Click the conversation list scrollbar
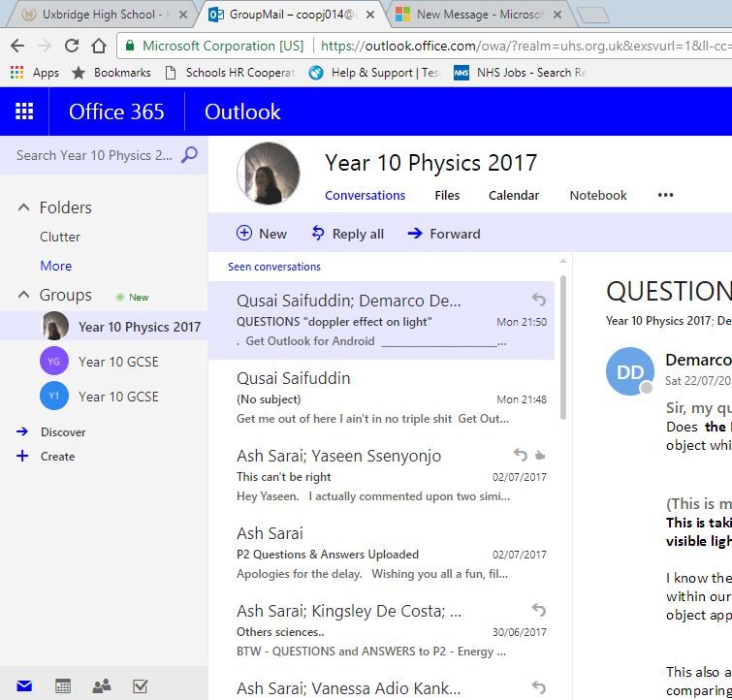The width and height of the screenshot is (732, 700). [563, 347]
